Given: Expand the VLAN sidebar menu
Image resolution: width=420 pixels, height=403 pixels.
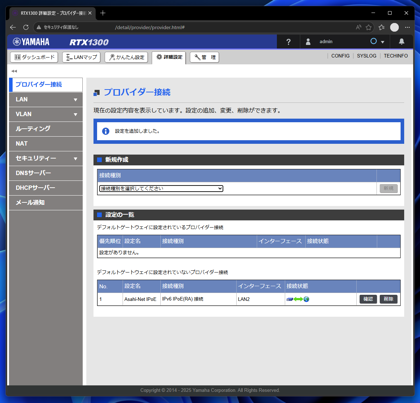Looking at the screenshot, I should [46, 114].
